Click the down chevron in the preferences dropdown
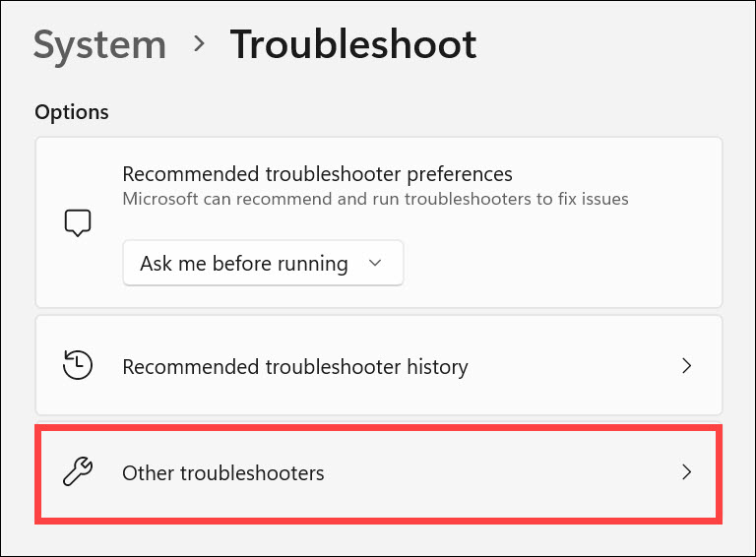 click(375, 263)
